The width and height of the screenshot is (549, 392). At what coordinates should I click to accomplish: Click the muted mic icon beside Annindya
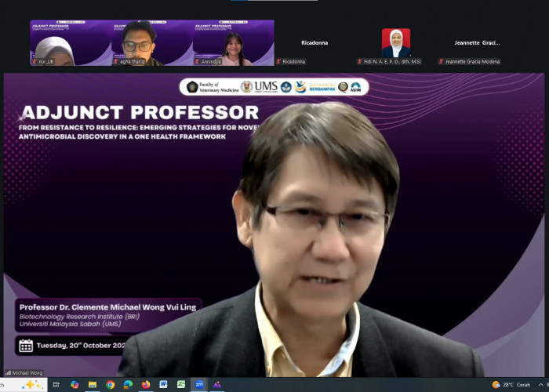point(197,62)
